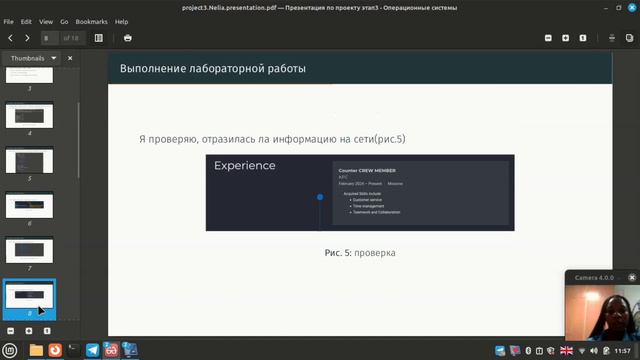Close the Thumbnails side pane
This screenshot has height=360, width=640.
point(70,58)
